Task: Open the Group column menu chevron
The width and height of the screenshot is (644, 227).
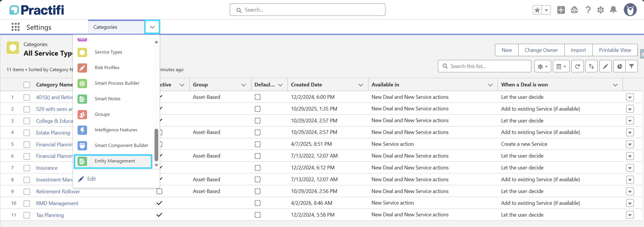Action: pos(244,85)
